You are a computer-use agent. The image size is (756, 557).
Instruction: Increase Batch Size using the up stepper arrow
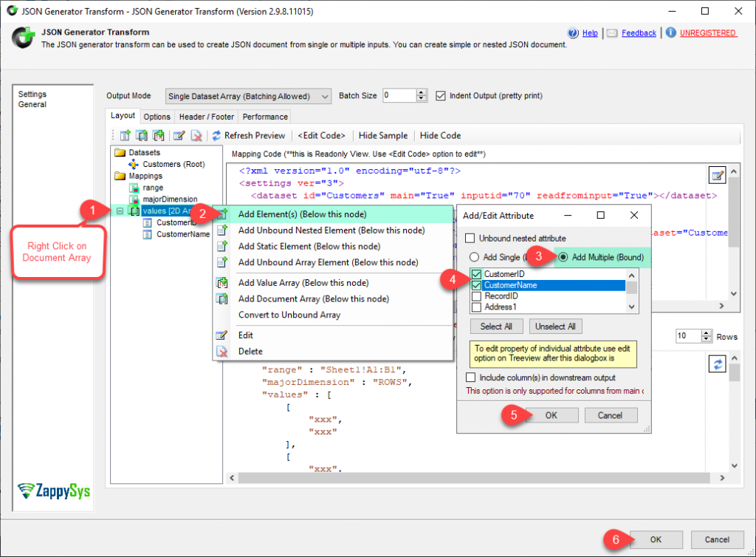pos(422,92)
